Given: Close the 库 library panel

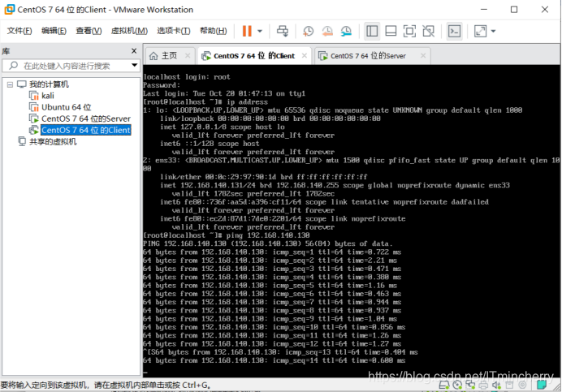Looking at the screenshot, I should tap(134, 51).
